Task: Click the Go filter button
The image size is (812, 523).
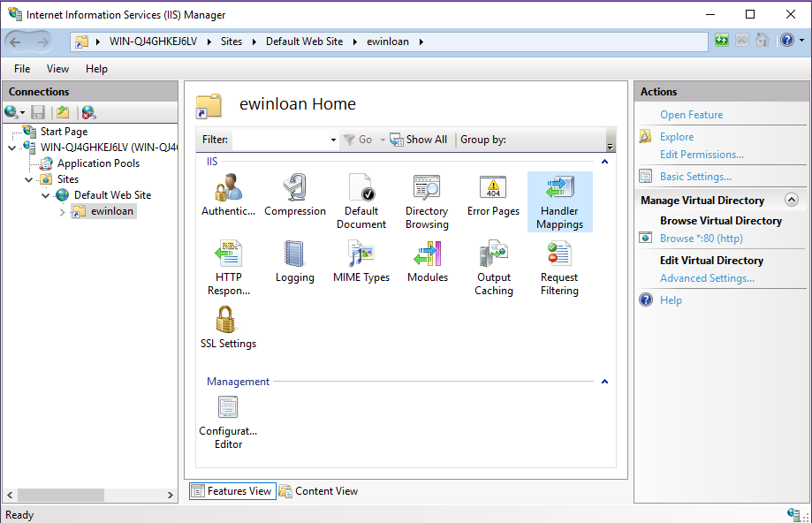Action: 359,140
